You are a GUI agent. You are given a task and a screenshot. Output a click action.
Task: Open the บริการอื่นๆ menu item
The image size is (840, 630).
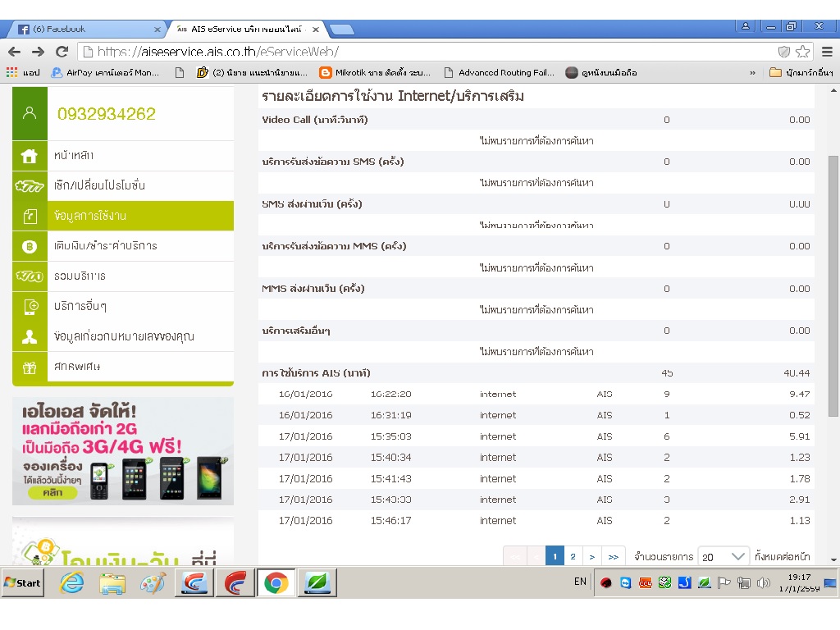123,307
